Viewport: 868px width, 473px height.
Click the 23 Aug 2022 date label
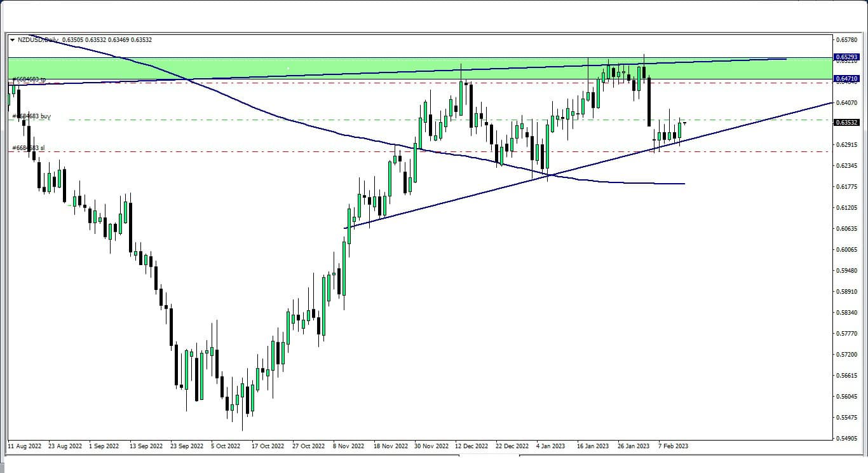coord(65,446)
